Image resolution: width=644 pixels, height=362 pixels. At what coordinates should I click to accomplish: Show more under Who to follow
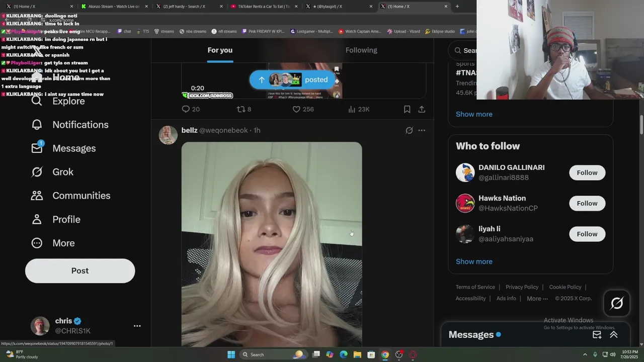point(474,261)
